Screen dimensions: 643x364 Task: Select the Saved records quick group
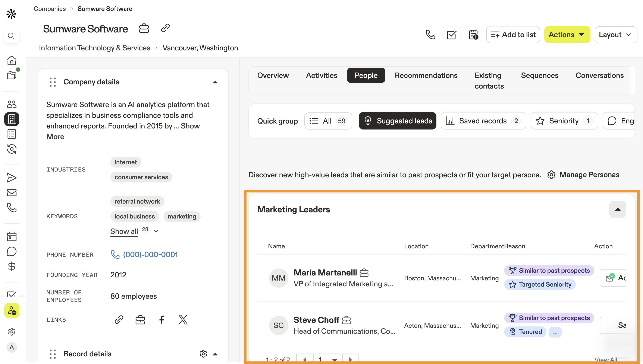[x=483, y=121]
